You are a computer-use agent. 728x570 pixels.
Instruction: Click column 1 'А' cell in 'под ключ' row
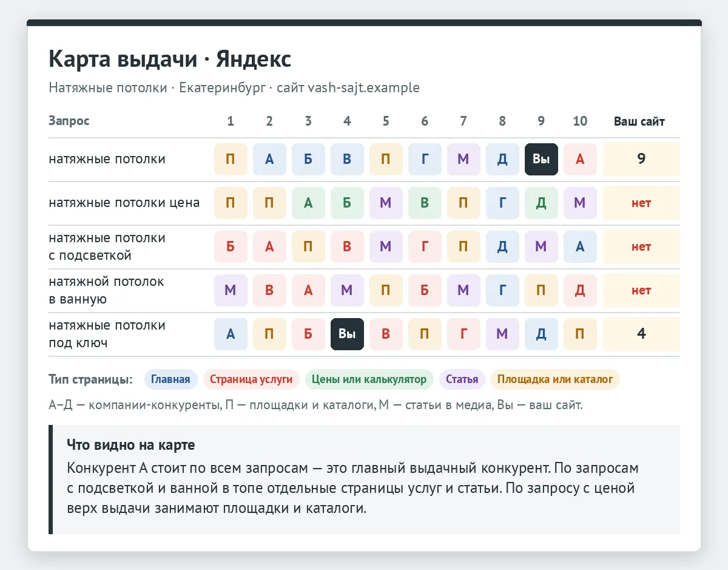(231, 334)
